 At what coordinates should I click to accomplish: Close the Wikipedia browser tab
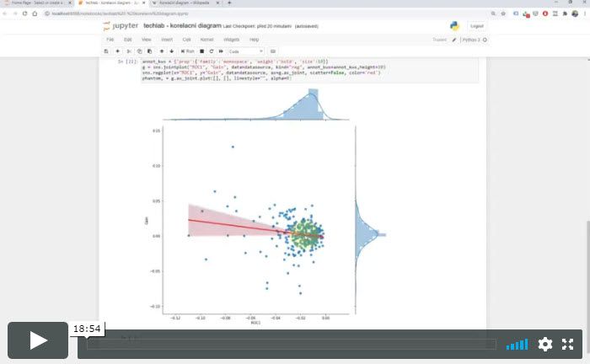[x=217, y=3]
